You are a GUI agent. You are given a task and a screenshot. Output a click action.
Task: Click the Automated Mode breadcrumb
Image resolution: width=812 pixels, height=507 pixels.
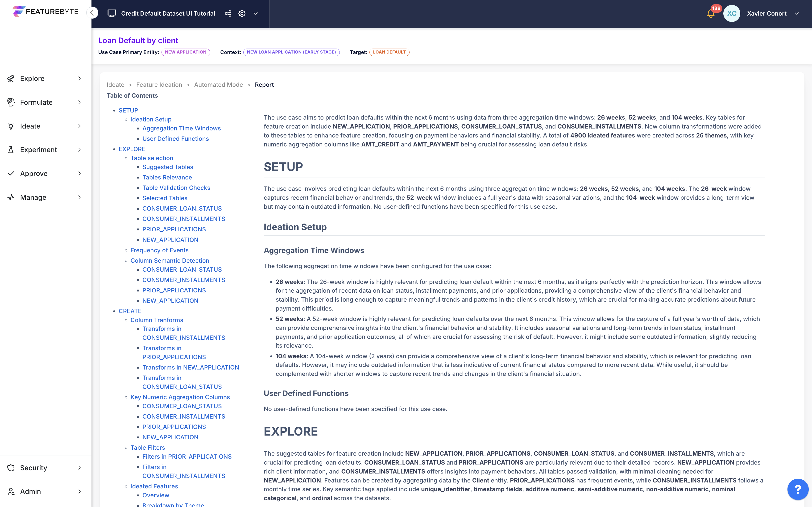point(218,85)
